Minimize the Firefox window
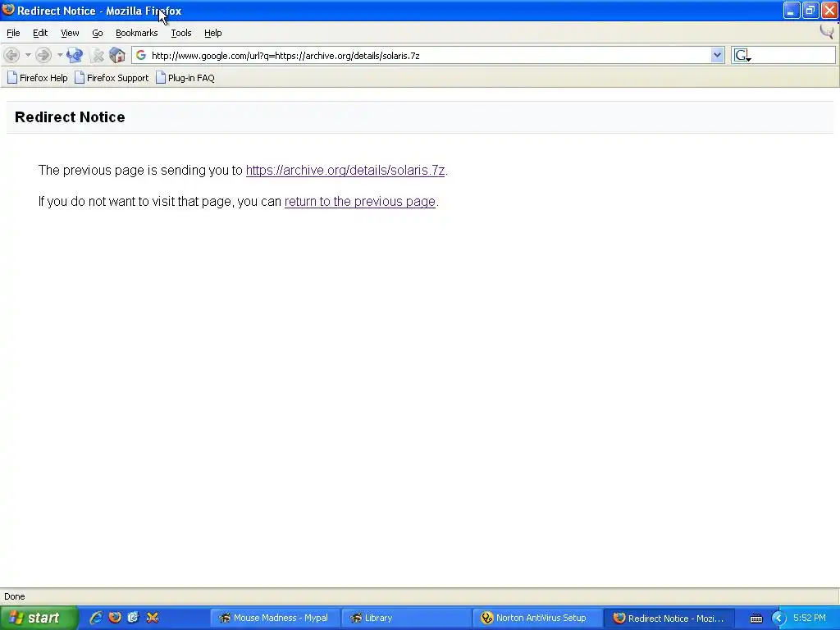 (x=792, y=10)
